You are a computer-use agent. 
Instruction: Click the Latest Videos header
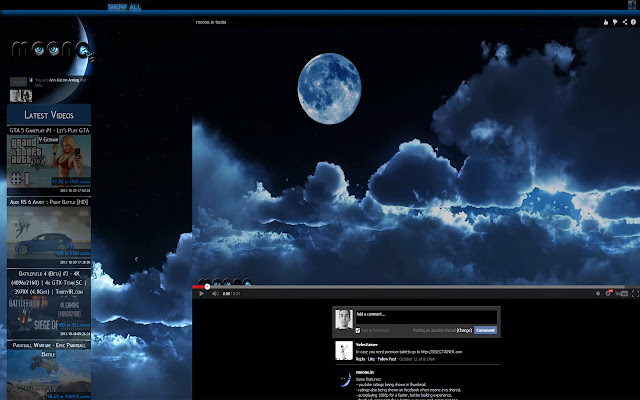pos(49,115)
